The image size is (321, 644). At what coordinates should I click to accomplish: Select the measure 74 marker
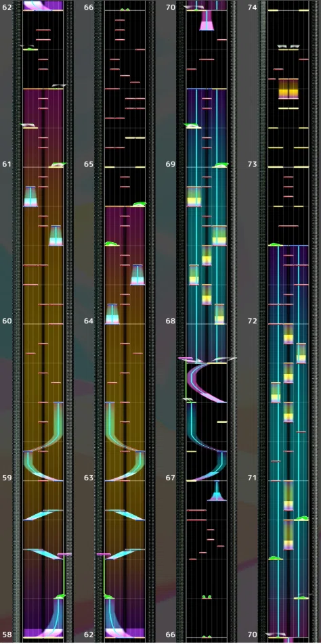coord(253,7)
